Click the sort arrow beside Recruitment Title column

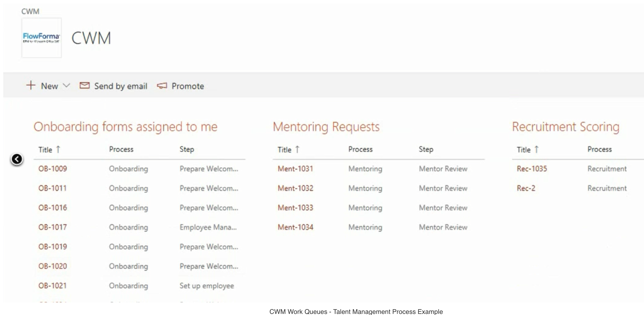tap(536, 149)
